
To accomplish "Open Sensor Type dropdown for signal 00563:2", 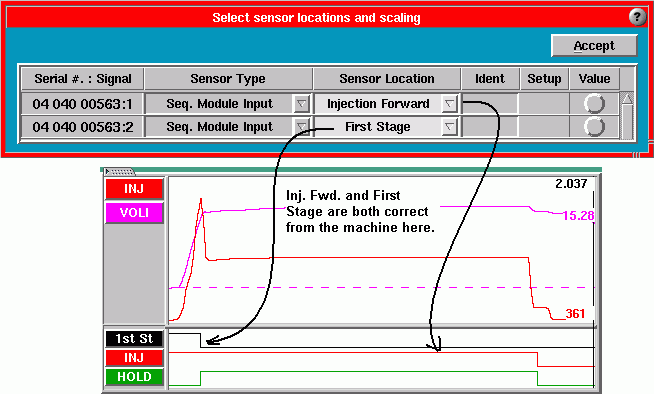I will pyautogui.click(x=301, y=127).
